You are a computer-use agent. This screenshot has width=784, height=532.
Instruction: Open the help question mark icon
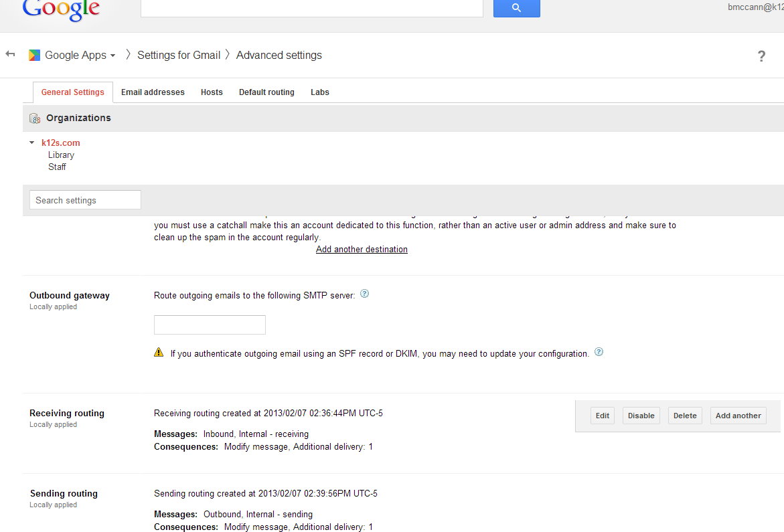pos(761,56)
